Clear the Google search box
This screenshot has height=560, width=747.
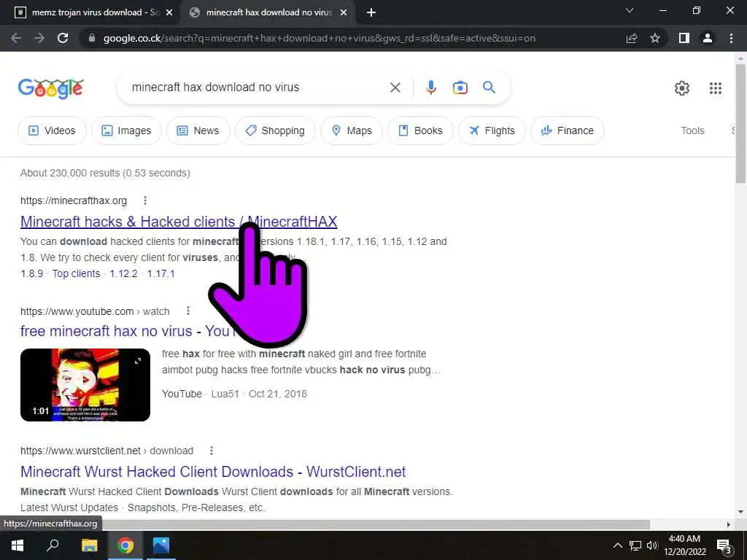[x=395, y=87]
